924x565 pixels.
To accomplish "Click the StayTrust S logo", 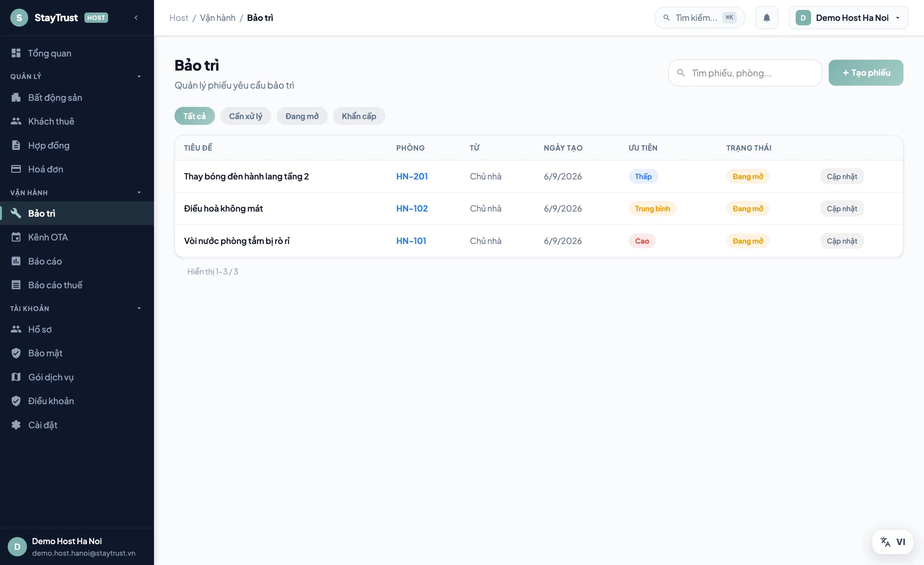I will click(x=19, y=18).
